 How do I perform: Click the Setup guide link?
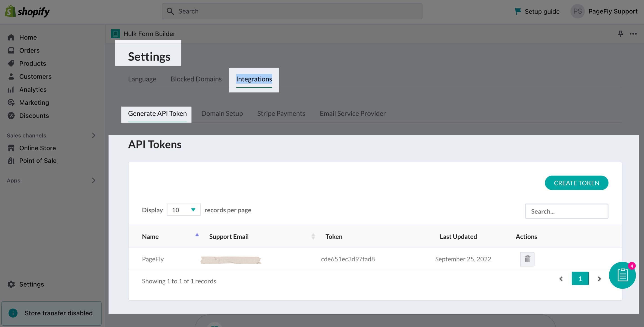point(542,11)
